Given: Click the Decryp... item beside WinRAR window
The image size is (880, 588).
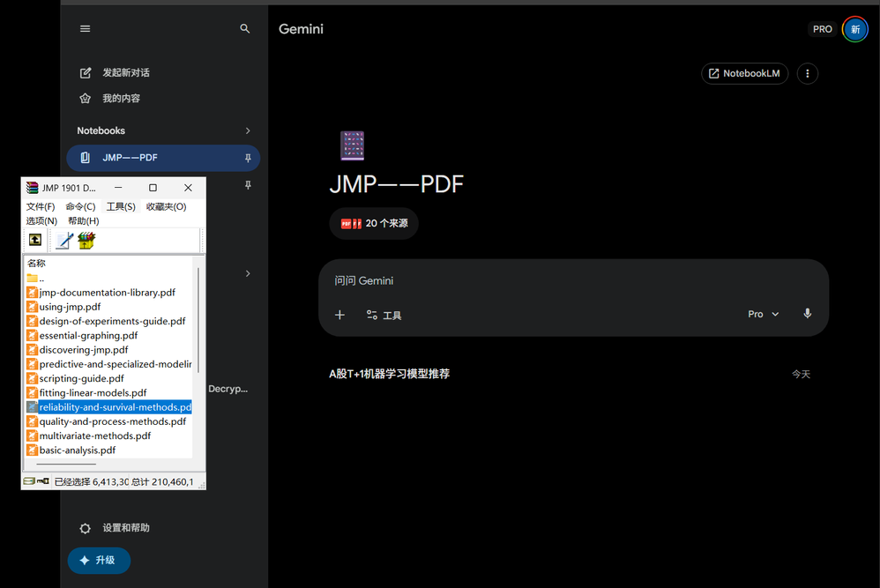Looking at the screenshot, I should pos(227,389).
